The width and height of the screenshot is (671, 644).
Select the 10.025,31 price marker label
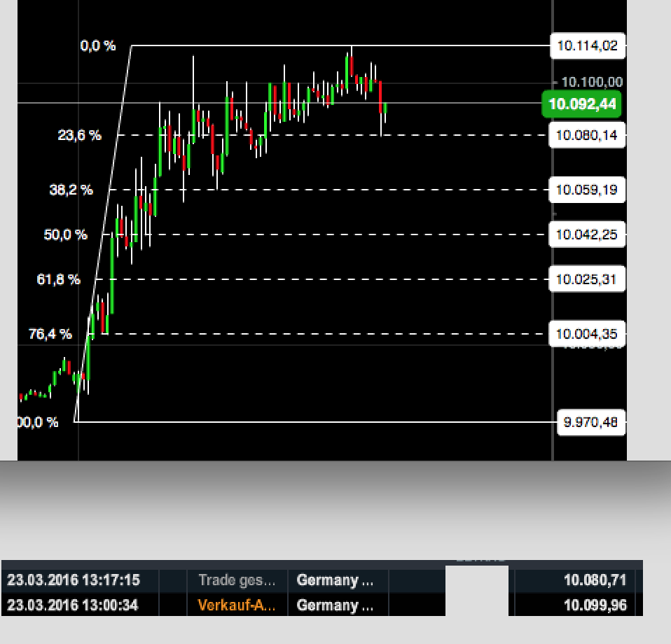click(587, 279)
